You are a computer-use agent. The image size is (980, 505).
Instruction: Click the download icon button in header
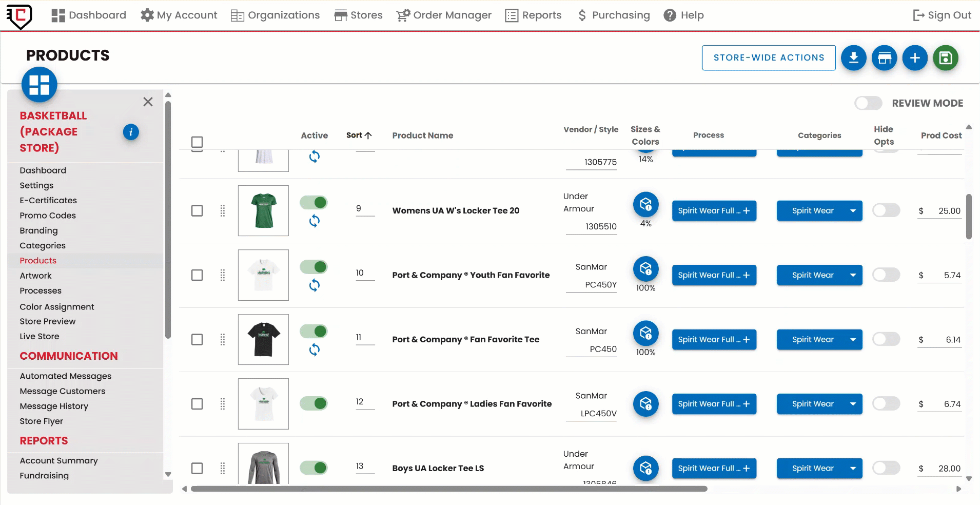[x=853, y=58]
